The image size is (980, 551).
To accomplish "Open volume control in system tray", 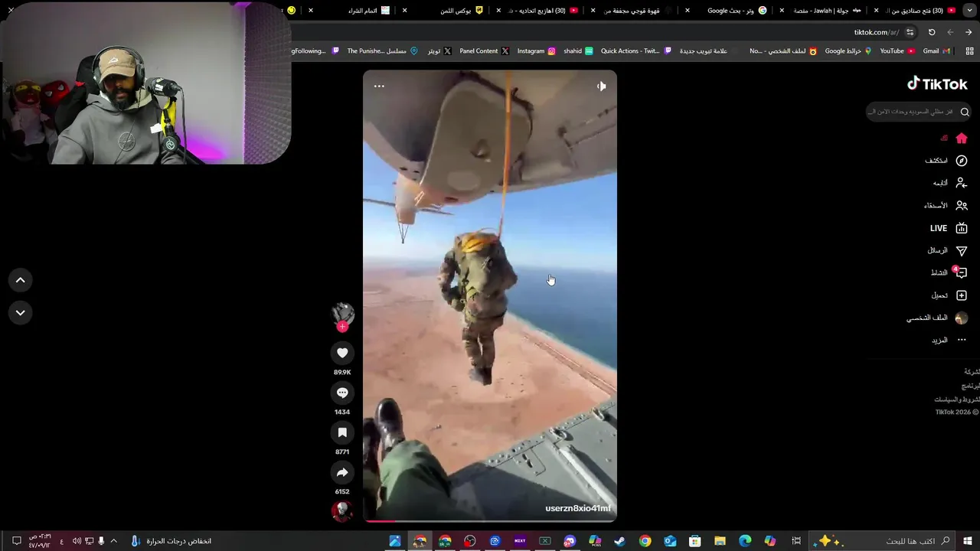I will coord(77,541).
